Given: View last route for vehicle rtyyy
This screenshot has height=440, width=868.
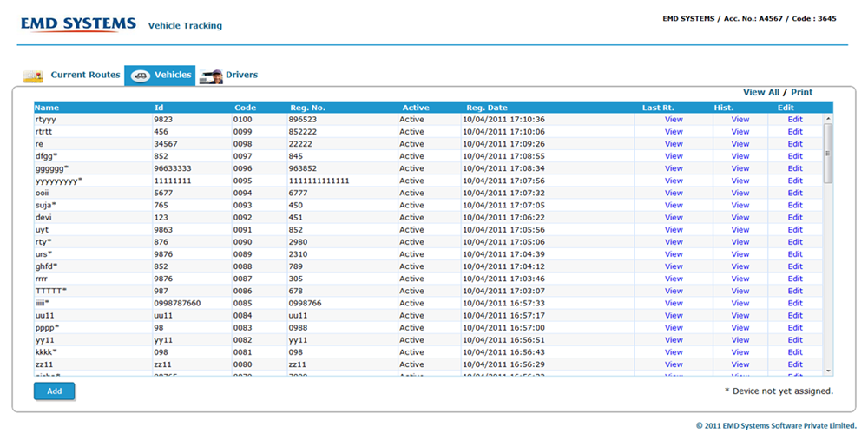Looking at the screenshot, I should click(x=674, y=120).
